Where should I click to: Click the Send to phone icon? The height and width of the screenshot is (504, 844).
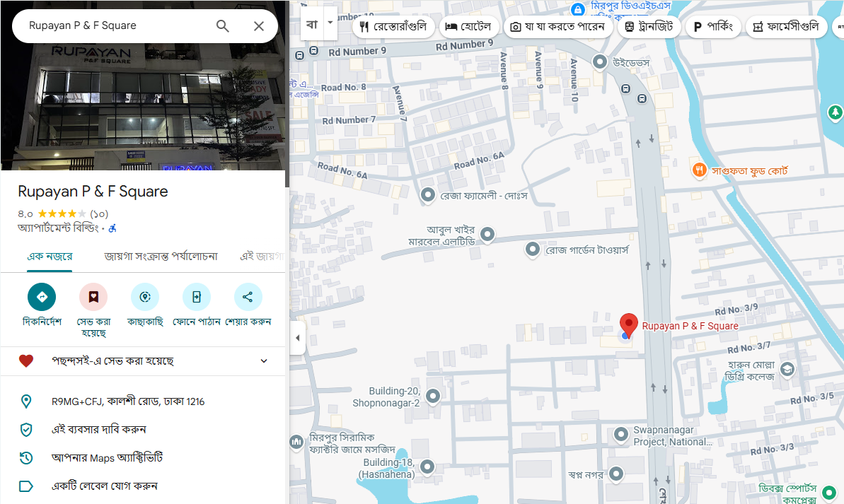(197, 297)
